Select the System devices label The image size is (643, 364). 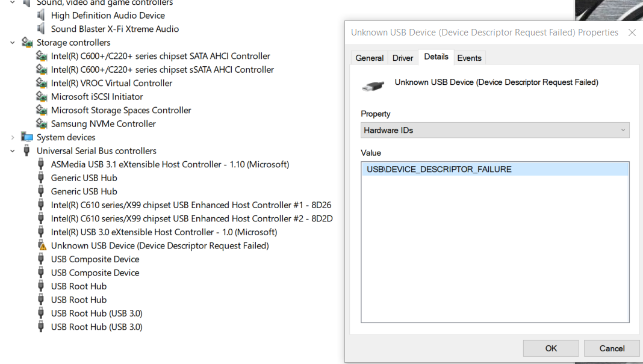pyautogui.click(x=66, y=137)
